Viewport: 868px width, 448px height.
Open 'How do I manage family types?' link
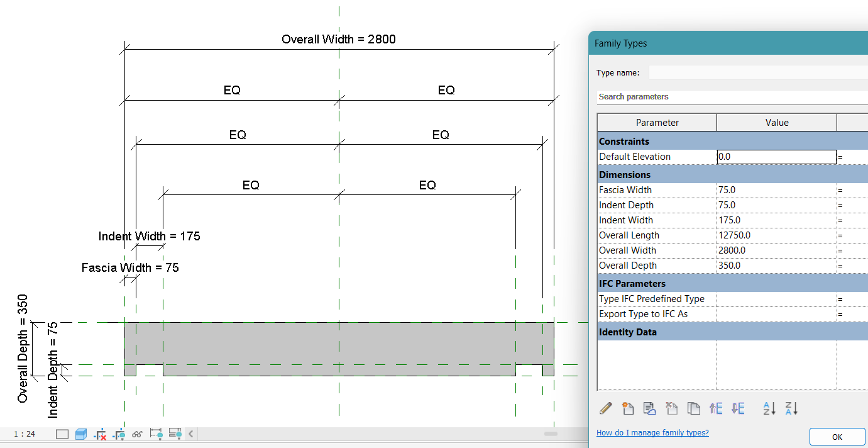(x=652, y=432)
